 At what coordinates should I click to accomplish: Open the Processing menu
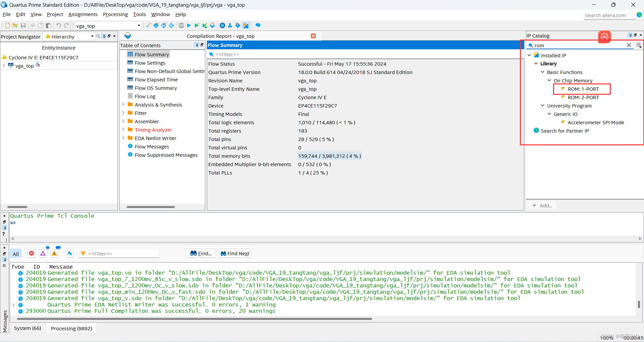pyautogui.click(x=115, y=14)
